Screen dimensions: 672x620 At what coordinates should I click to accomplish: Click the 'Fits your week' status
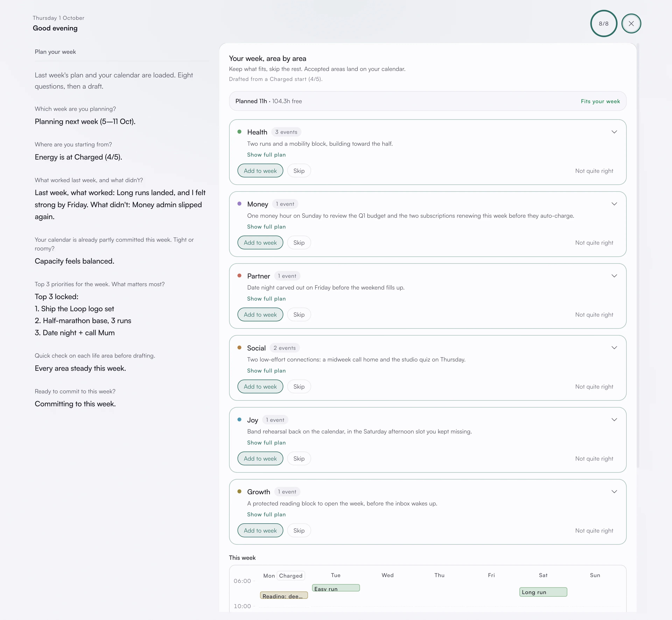pyautogui.click(x=600, y=101)
